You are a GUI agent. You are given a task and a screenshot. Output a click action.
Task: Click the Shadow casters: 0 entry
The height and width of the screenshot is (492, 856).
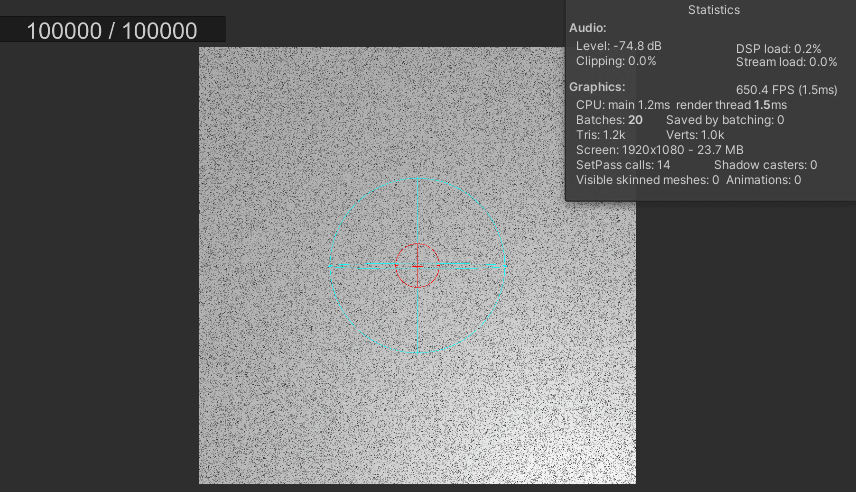pos(765,165)
